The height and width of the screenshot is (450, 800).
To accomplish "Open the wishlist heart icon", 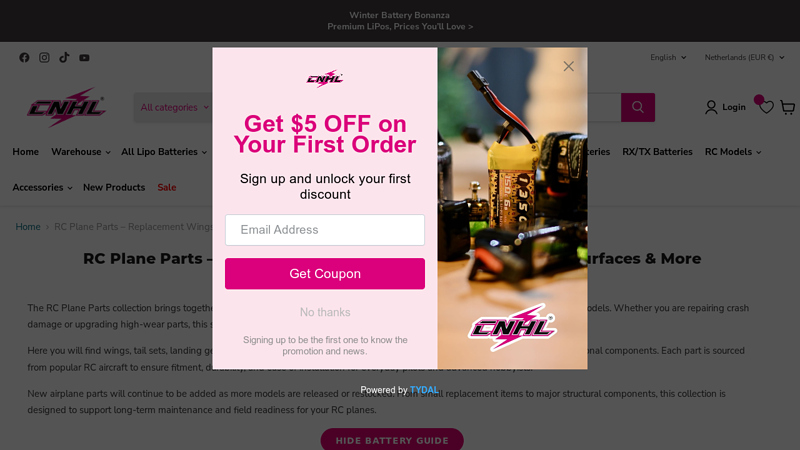I will coord(766,107).
